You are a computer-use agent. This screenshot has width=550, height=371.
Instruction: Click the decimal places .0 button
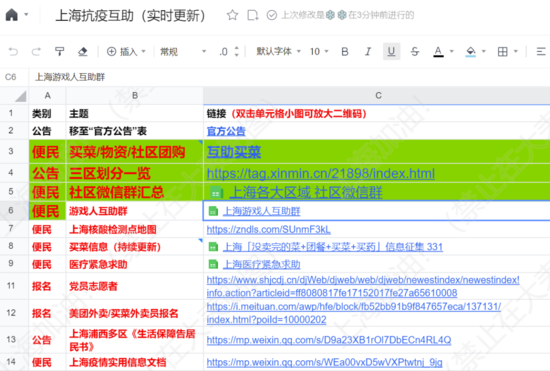coord(223,52)
